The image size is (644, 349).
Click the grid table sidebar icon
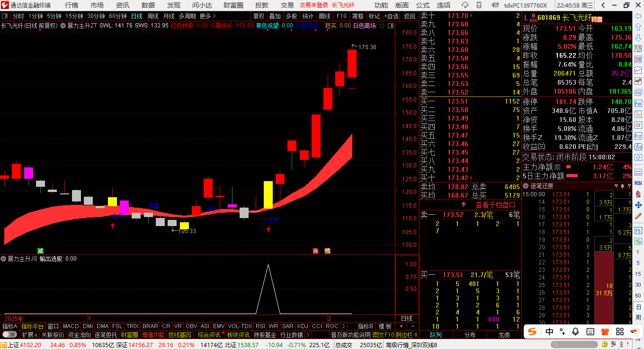click(638, 59)
